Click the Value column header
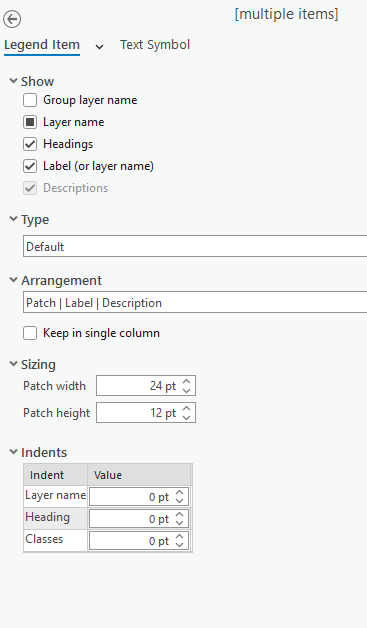The width and height of the screenshot is (367, 628). (x=139, y=475)
